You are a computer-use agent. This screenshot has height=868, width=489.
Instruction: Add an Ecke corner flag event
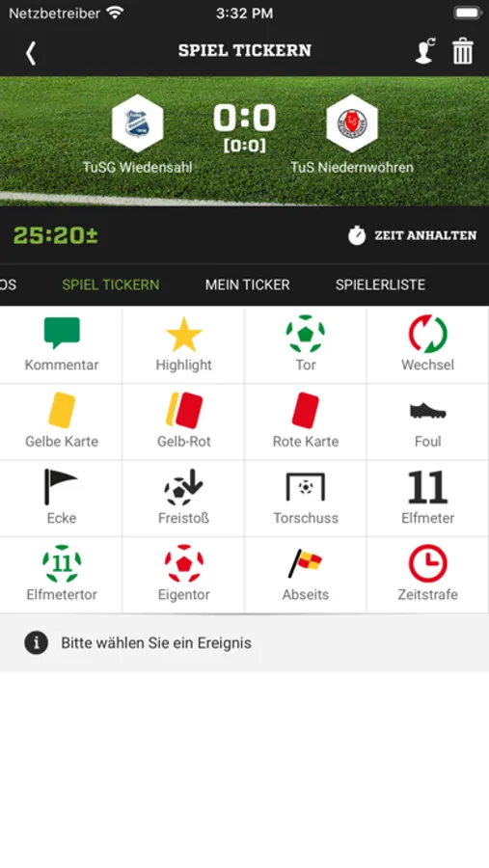point(61,498)
